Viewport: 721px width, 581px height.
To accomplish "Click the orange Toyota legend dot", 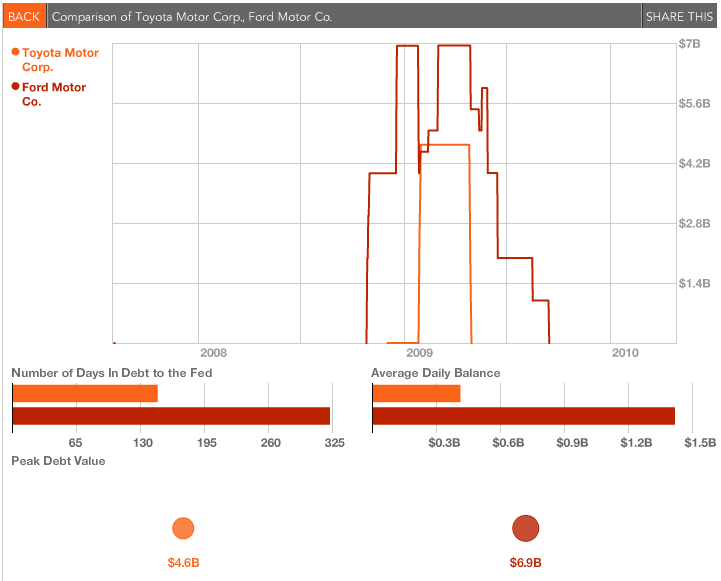I will pos(16,52).
